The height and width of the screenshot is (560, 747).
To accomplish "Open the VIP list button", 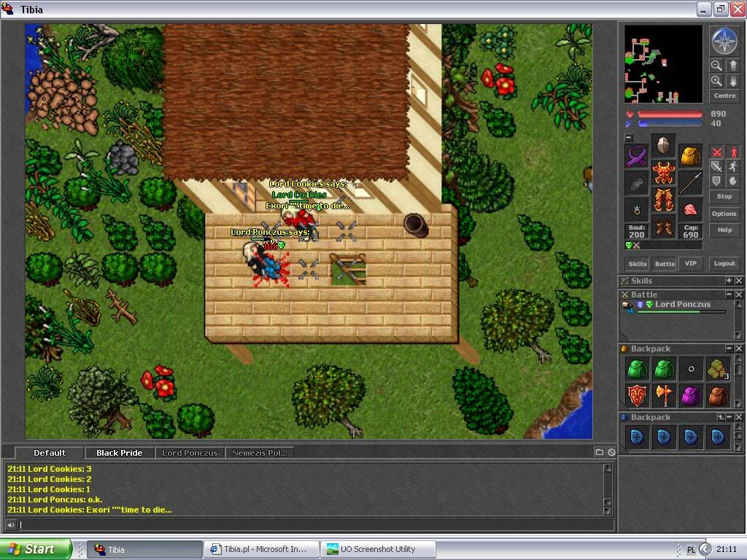I will (x=691, y=263).
